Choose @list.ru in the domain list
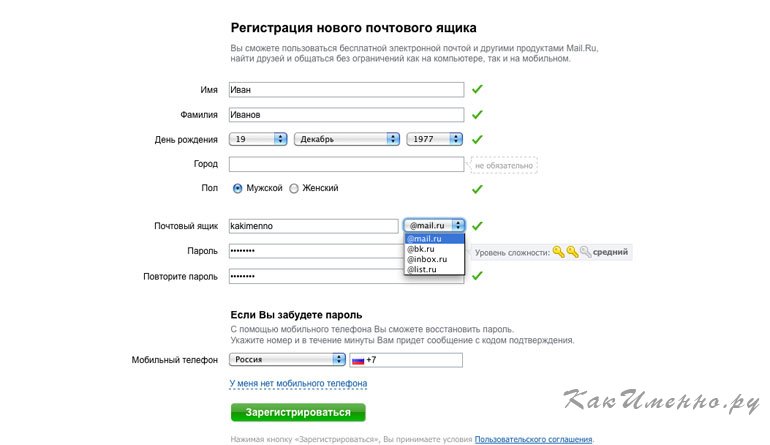 pyautogui.click(x=434, y=269)
